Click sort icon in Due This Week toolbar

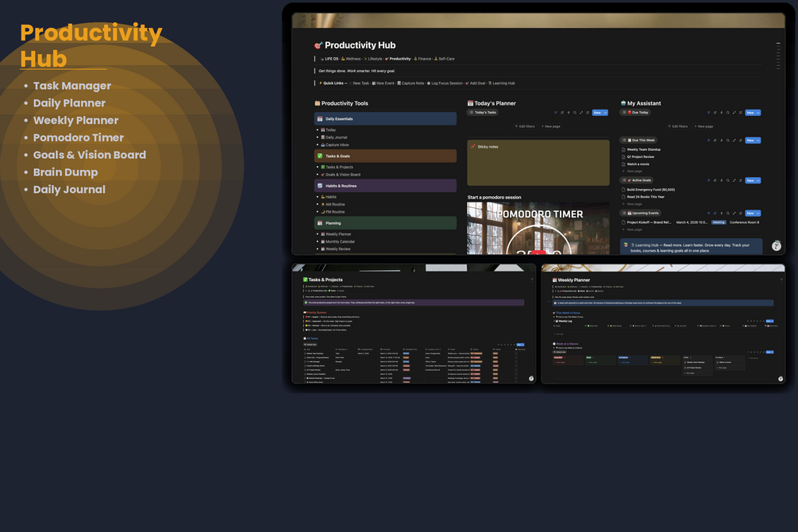click(x=715, y=140)
